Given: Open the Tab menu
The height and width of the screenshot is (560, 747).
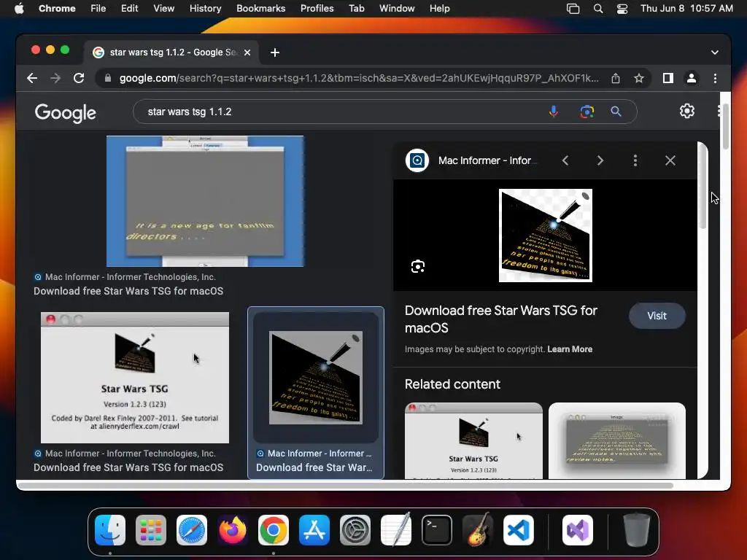Looking at the screenshot, I should coord(356,9).
